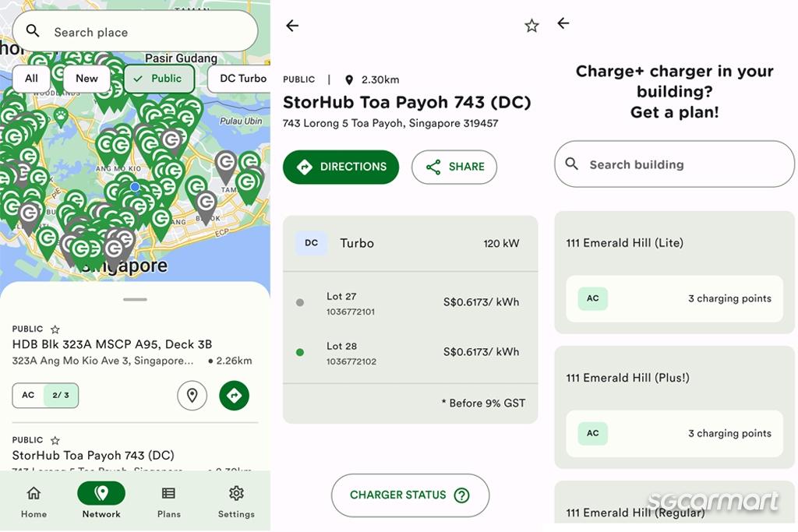798x532 pixels.
Task: Star the HDB Blk 323A MSCP listing
Action: [x=55, y=329]
